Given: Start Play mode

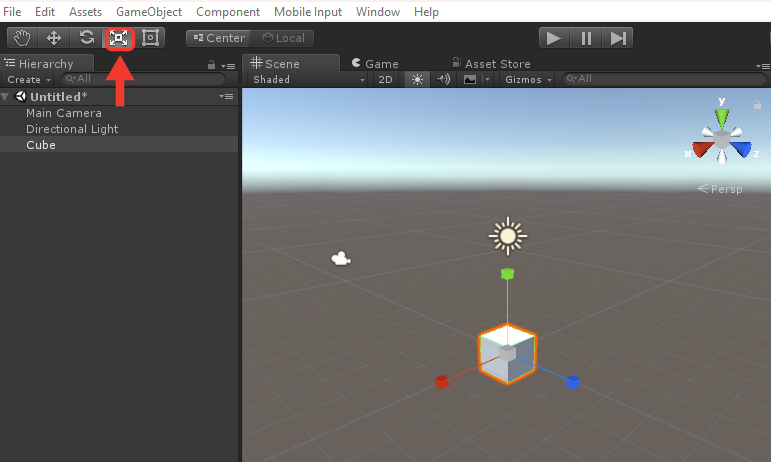Looking at the screenshot, I should tap(554, 38).
